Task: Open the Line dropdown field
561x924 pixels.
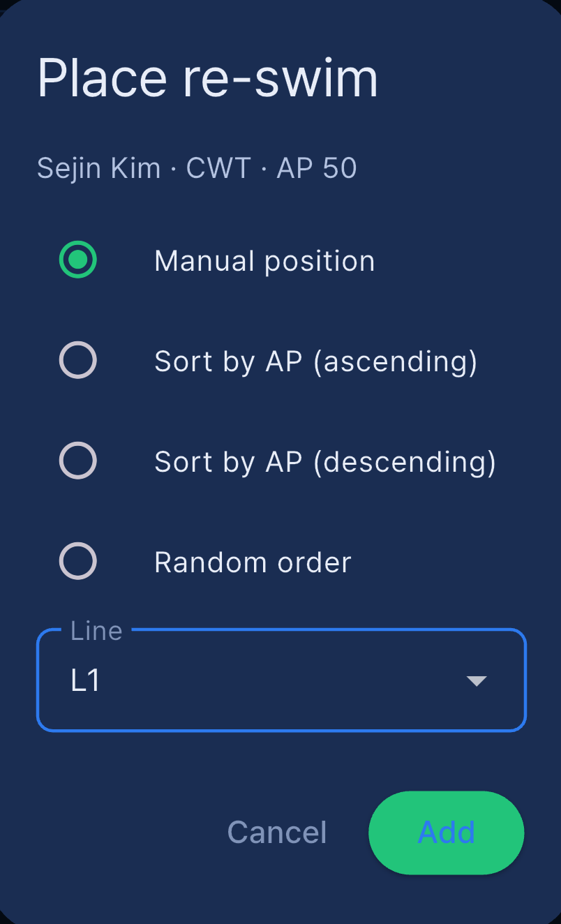Action: click(x=281, y=680)
